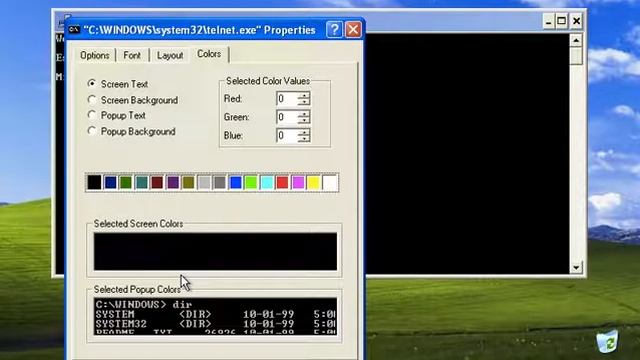Image resolution: width=640 pixels, height=360 pixels.
Task: Minimize the telnet console window
Action: 549,21
